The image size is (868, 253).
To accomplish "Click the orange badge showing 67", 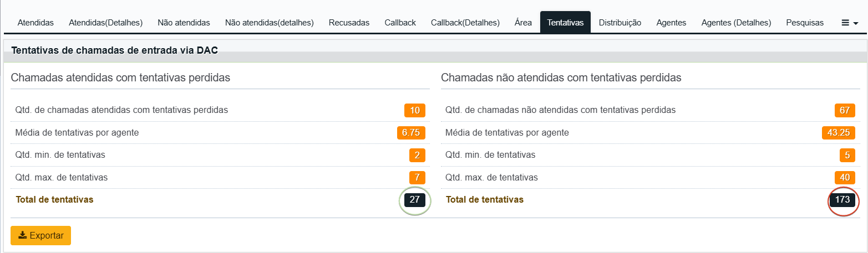I will 845,110.
